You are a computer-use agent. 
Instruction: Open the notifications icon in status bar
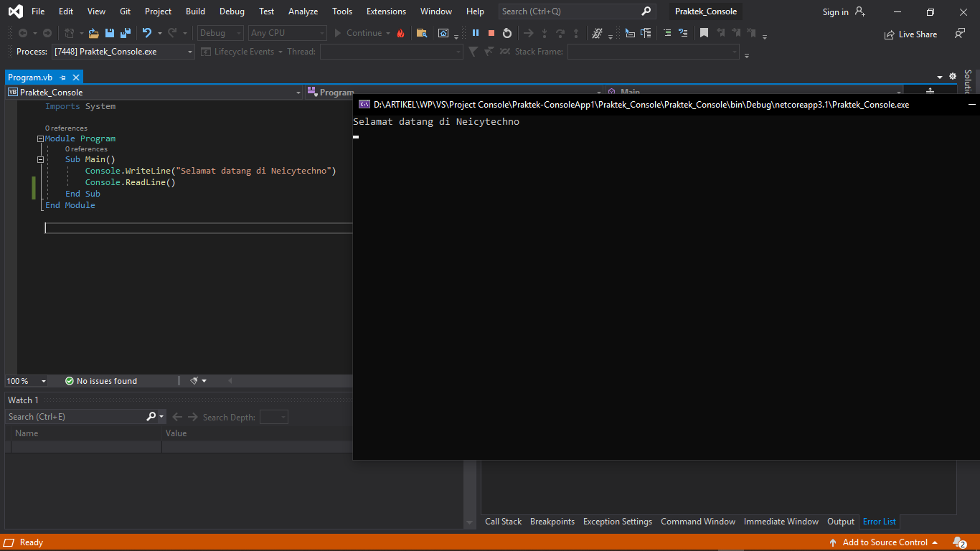point(959,542)
